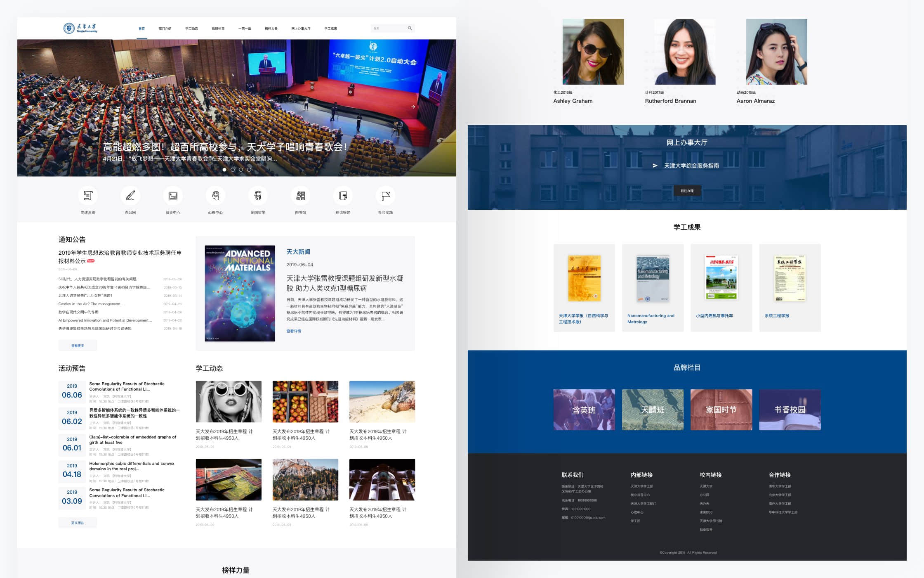Image resolution: width=924 pixels, height=578 pixels.
Task: Click the 党建系统 quick-link icon
Action: coord(88,196)
